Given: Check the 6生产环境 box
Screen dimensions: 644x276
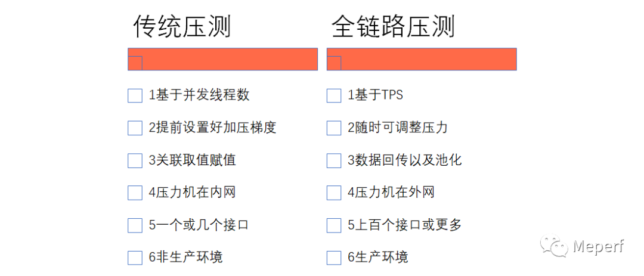Looking at the screenshot, I should click(x=334, y=258).
